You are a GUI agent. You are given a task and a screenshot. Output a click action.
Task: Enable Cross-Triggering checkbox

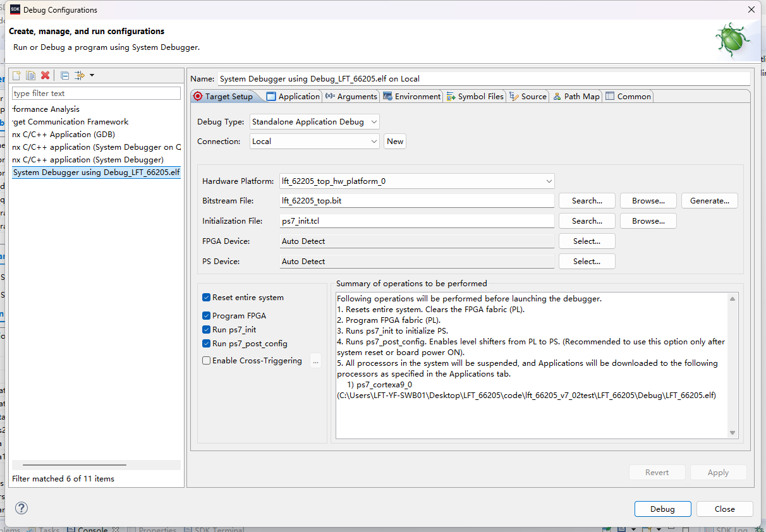point(207,361)
